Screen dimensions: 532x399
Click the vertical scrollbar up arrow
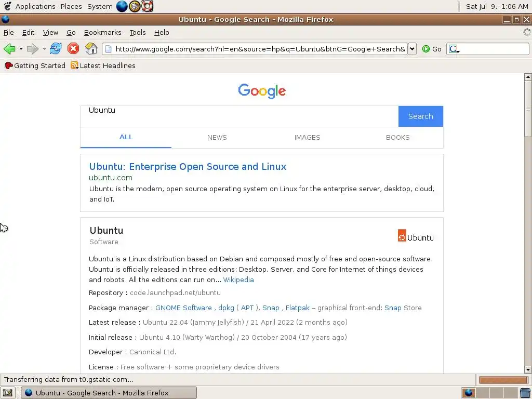coord(528,77)
